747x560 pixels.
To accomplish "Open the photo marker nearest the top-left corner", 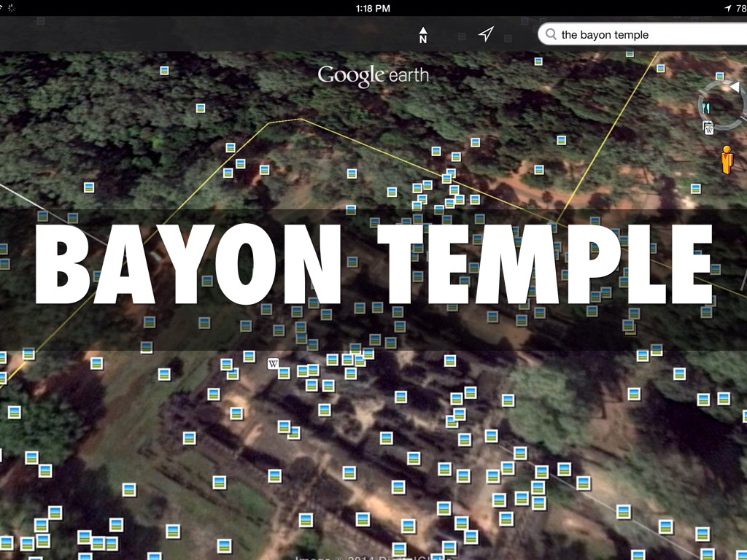I will click(x=164, y=71).
